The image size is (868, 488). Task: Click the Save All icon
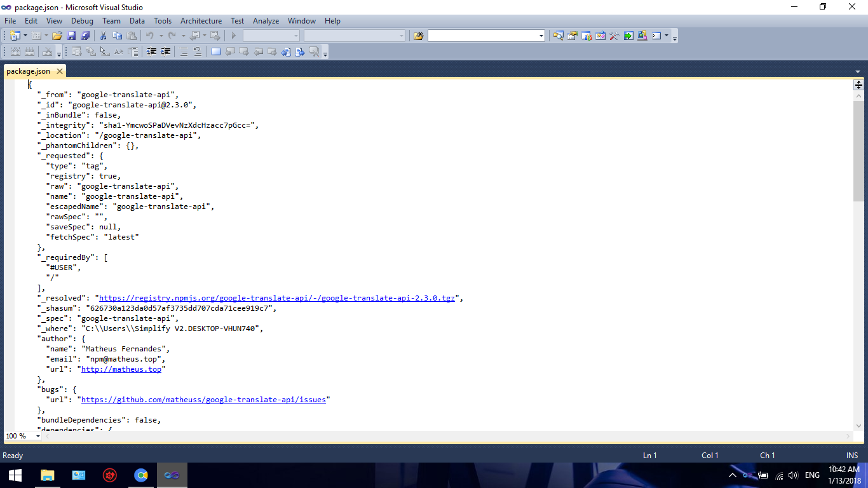pyautogui.click(x=85, y=36)
